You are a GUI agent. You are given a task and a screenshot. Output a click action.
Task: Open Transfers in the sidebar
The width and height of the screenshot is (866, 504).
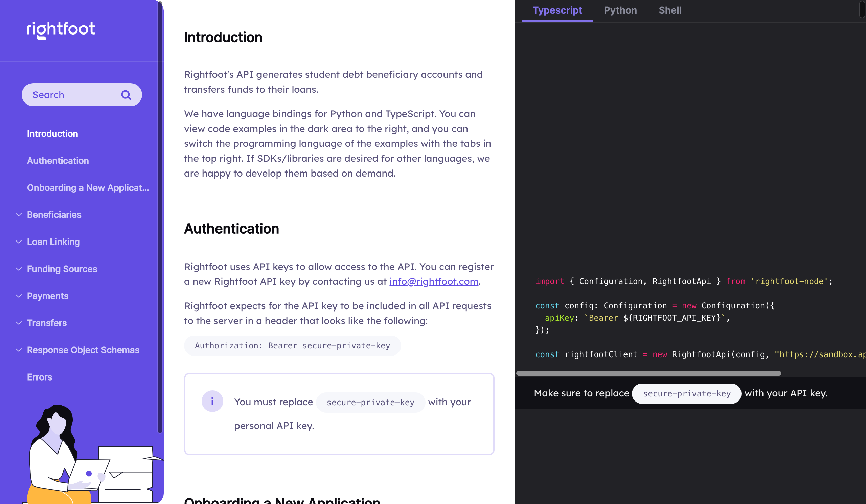pos(47,323)
